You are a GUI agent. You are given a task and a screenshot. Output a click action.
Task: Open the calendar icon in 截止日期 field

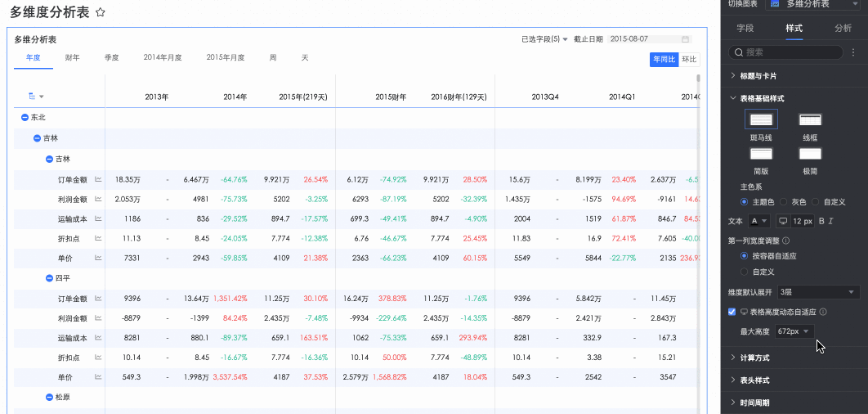tap(686, 39)
